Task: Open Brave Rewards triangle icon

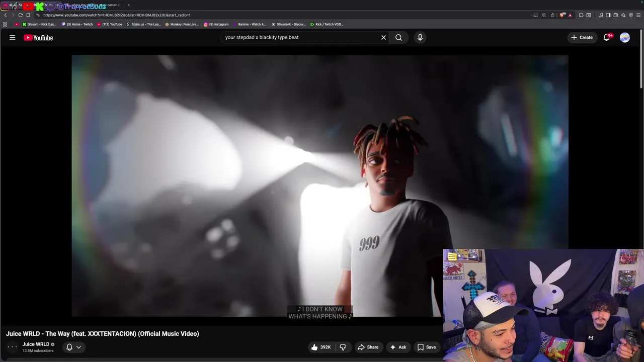Action: tap(570, 15)
